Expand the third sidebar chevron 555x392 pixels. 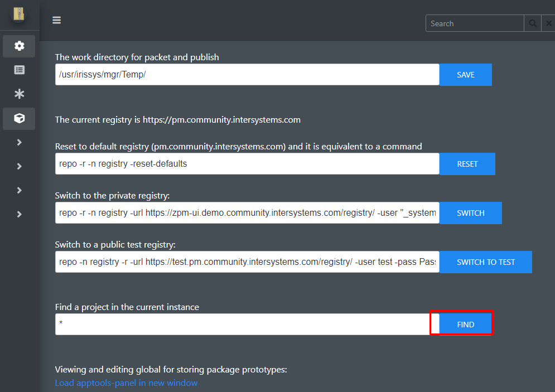[x=19, y=190]
